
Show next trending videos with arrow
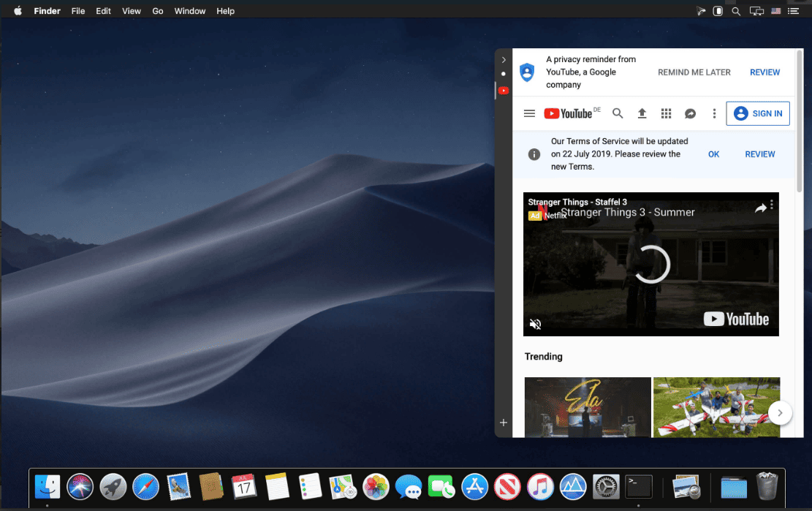click(780, 412)
